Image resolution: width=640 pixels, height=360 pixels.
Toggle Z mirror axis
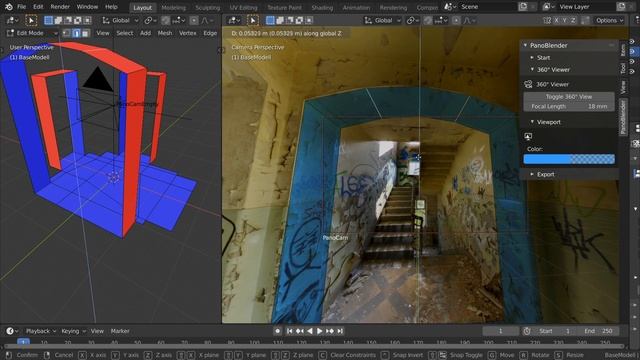(x=573, y=20)
